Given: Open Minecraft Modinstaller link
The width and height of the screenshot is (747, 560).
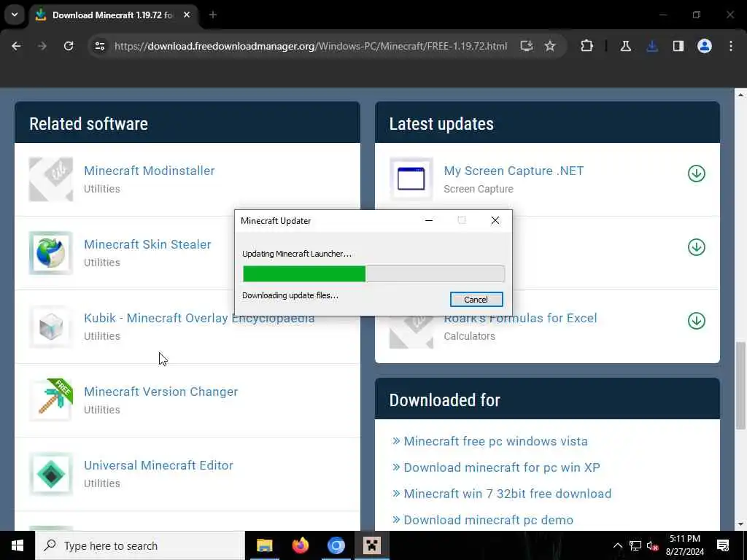Looking at the screenshot, I should (149, 171).
